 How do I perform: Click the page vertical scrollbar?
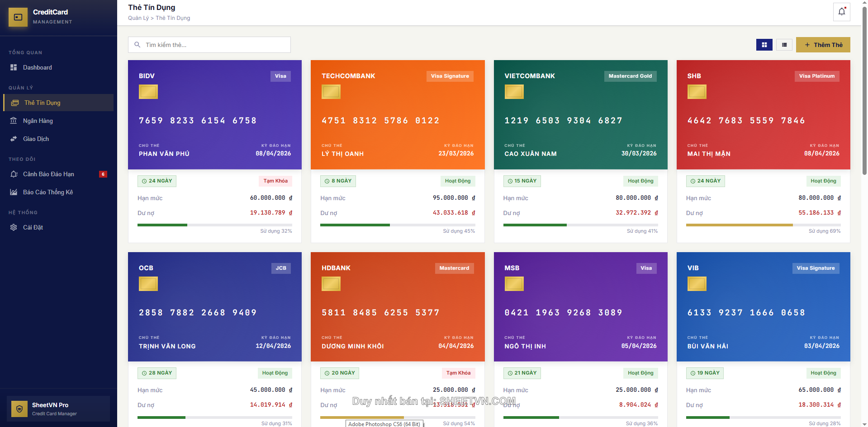[x=864, y=90]
